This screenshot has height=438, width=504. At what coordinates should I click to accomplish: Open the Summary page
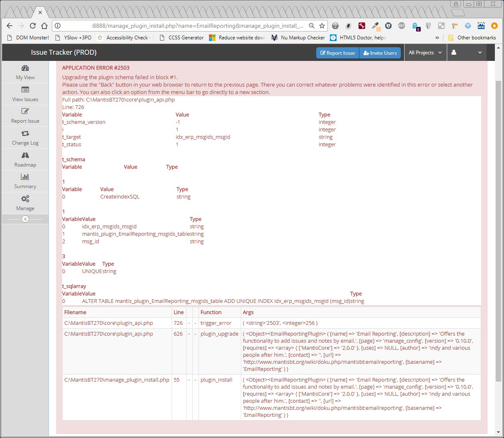click(x=25, y=181)
